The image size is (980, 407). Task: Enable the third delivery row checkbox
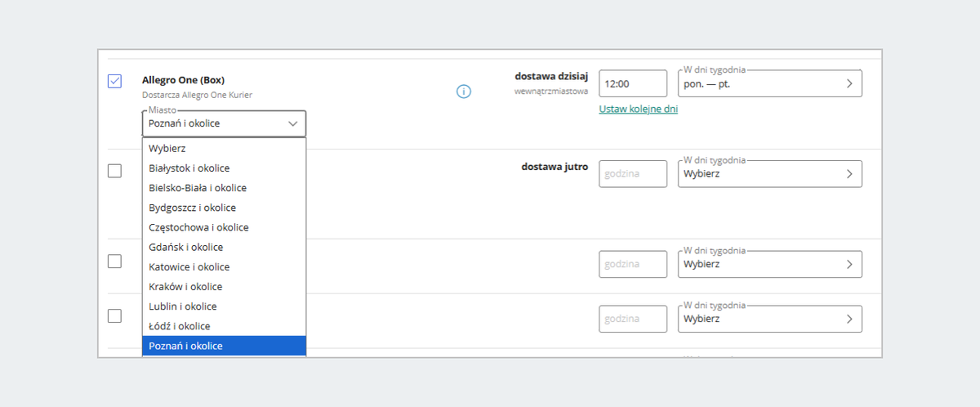click(x=114, y=261)
